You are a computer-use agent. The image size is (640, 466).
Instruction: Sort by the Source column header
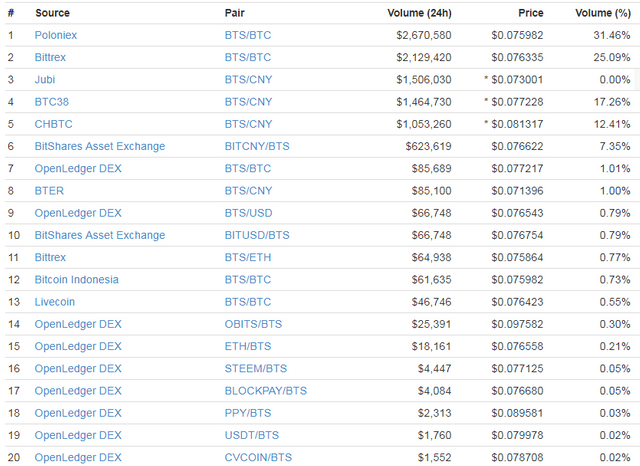tap(53, 13)
